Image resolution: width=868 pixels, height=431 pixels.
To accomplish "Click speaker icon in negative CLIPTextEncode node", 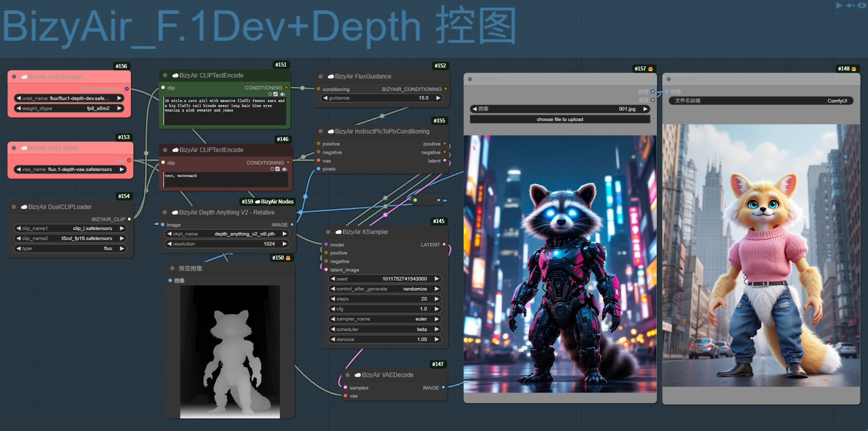I will [x=285, y=169].
